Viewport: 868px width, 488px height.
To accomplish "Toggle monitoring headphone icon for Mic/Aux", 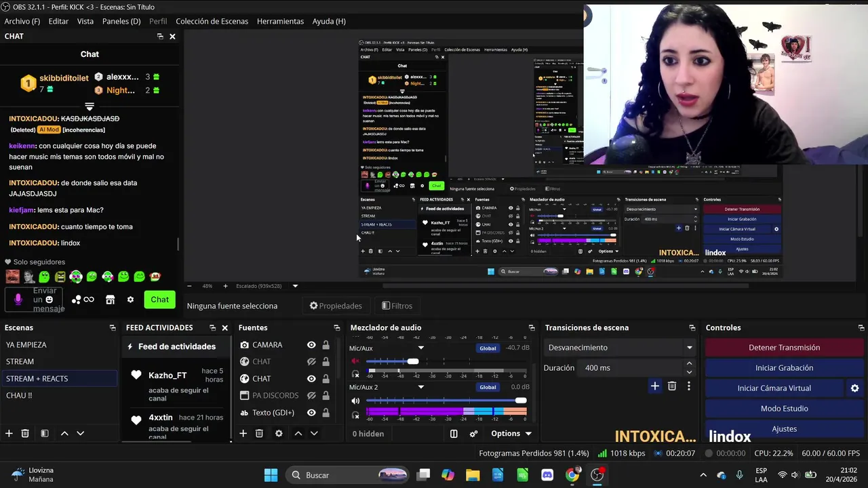I will pos(355,374).
